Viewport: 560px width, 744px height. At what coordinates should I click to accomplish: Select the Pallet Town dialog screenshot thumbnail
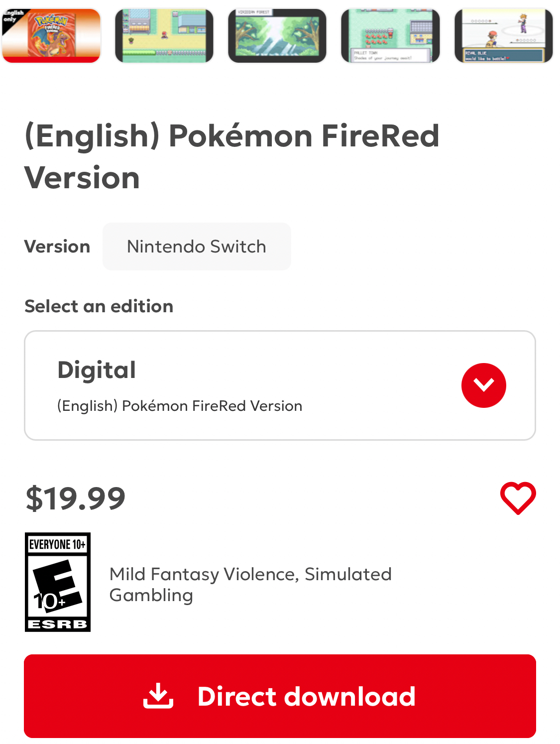(390, 36)
